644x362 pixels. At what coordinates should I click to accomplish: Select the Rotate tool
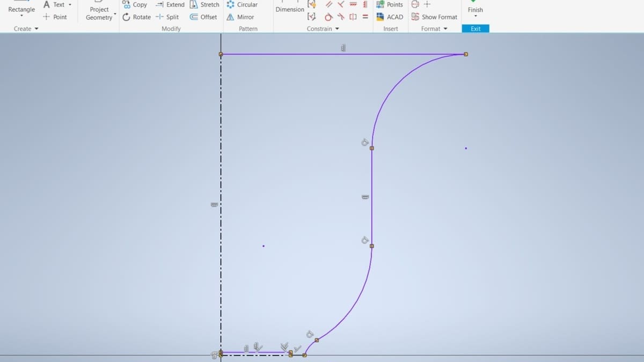[137, 17]
